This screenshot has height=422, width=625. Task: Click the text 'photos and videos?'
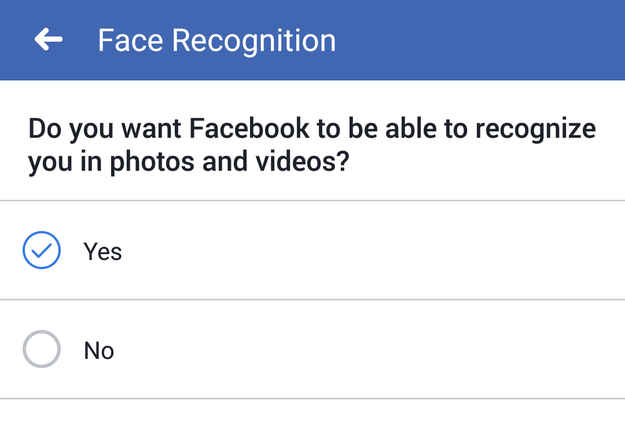229,162
